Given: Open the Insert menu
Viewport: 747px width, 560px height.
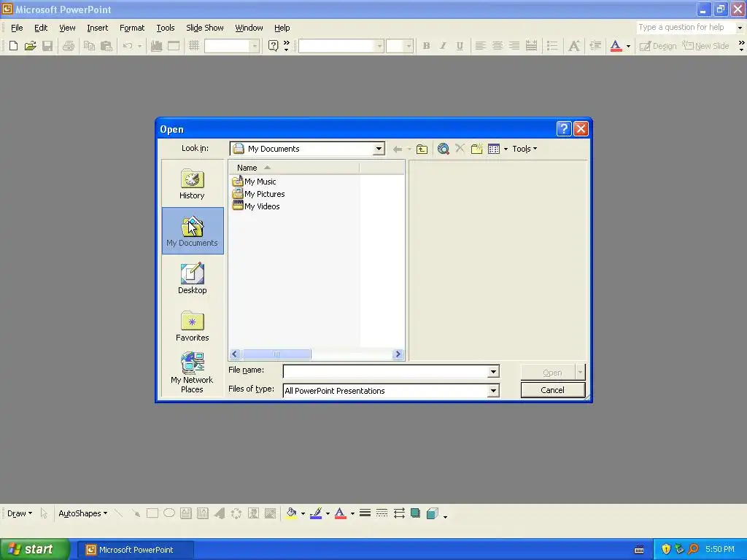Looking at the screenshot, I should click(x=97, y=28).
